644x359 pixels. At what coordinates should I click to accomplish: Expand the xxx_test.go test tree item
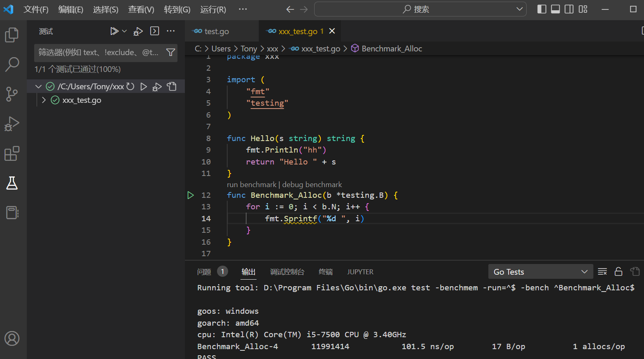coord(44,100)
